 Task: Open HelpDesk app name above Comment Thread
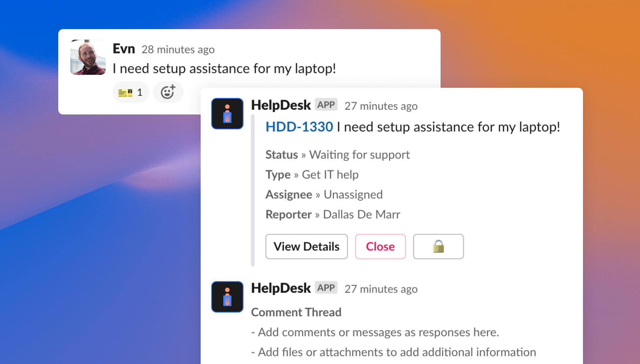pyautogui.click(x=281, y=288)
